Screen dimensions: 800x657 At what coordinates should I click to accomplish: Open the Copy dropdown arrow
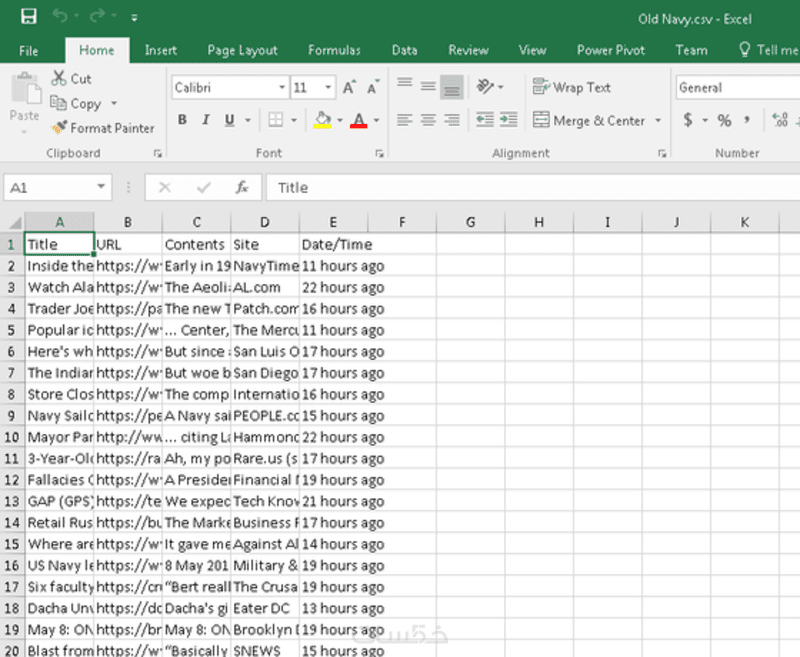pyautogui.click(x=114, y=104)
